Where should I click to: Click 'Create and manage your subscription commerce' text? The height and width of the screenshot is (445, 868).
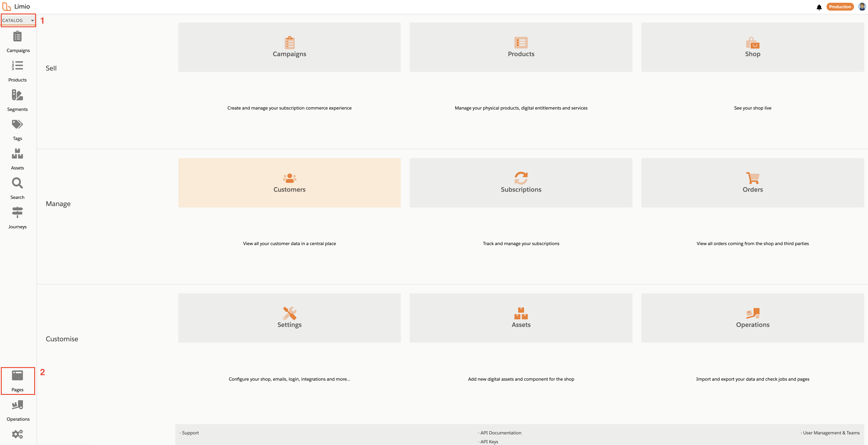click(289, 108)
